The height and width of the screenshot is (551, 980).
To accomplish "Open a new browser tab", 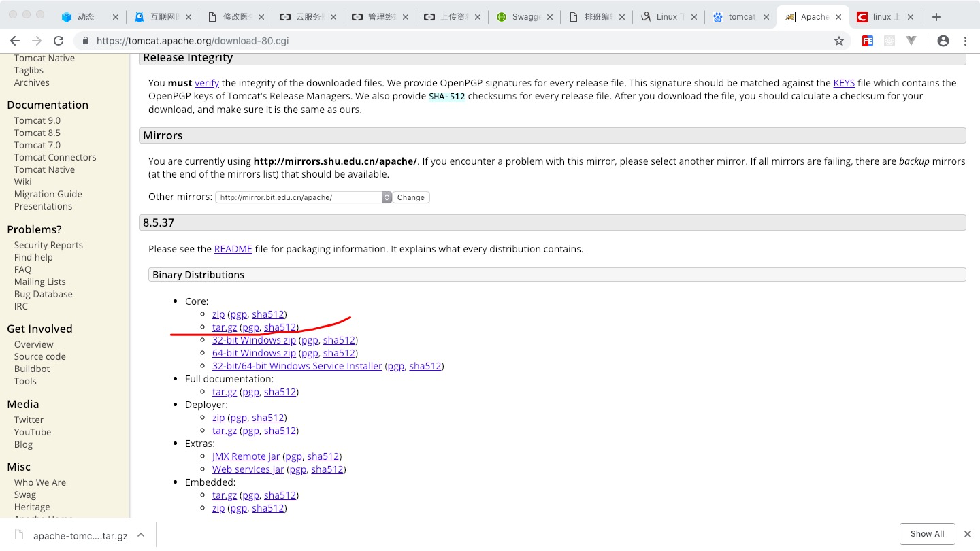I will (x=936, y=17).
